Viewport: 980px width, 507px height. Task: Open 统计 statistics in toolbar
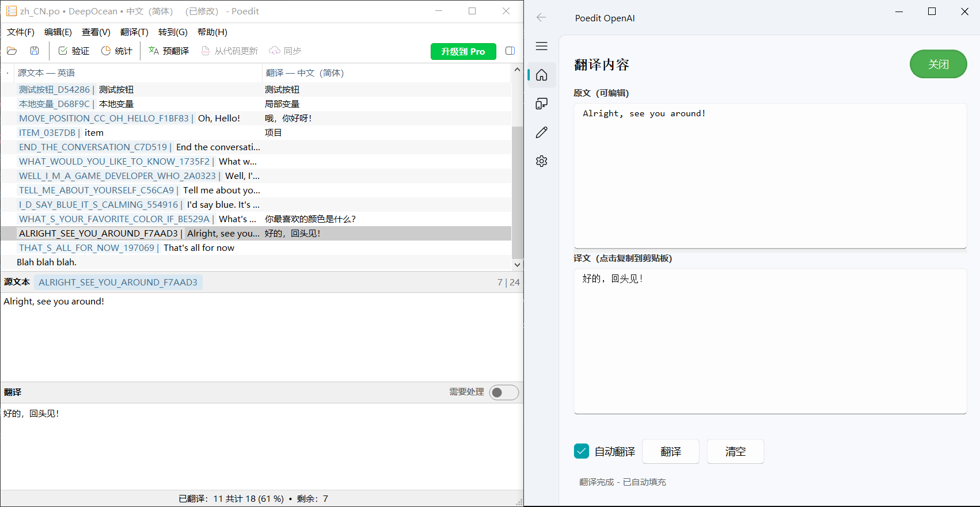tap(117, 51)
